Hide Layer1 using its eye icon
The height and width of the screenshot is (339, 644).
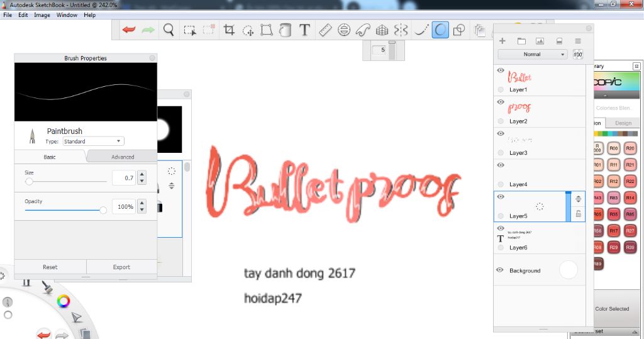tap(500, 70)
